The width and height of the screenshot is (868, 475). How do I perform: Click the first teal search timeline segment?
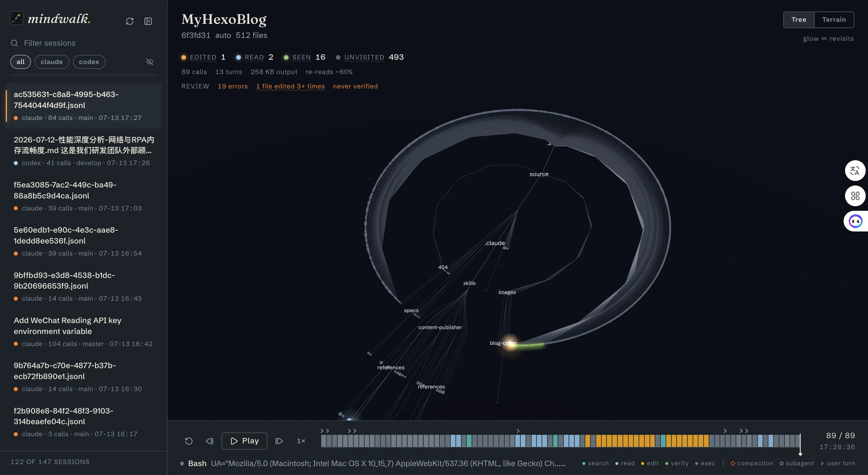click(469, 441)
